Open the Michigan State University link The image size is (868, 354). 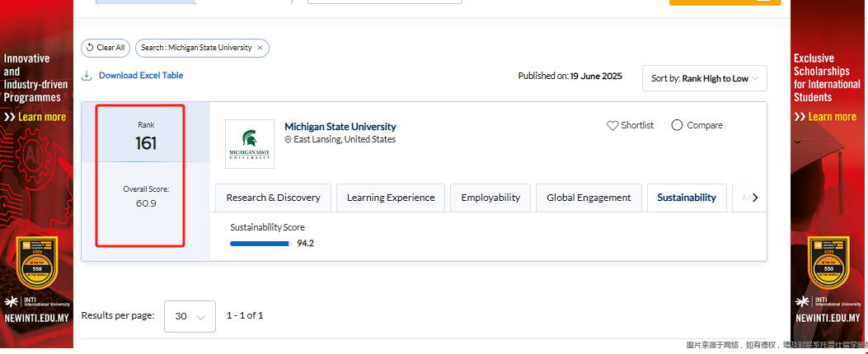(x=340, y=127)
